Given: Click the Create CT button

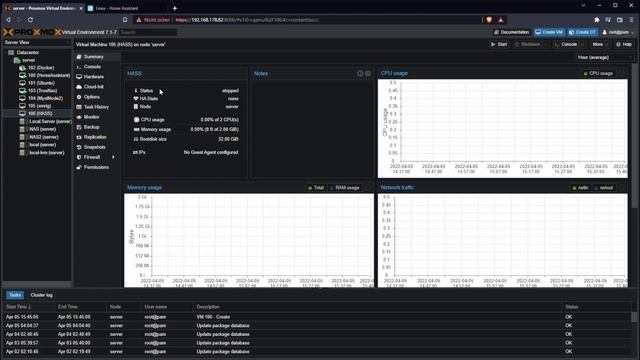Looking at the screenshot, I should pos(582,32).
